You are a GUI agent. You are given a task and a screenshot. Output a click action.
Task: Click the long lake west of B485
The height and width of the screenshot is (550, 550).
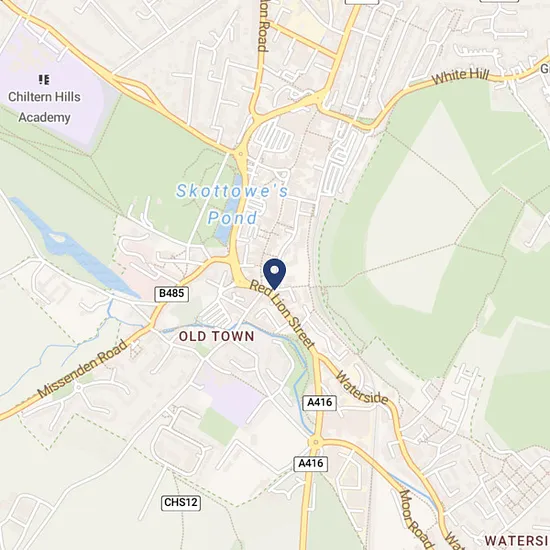click(x=73, y=247)
